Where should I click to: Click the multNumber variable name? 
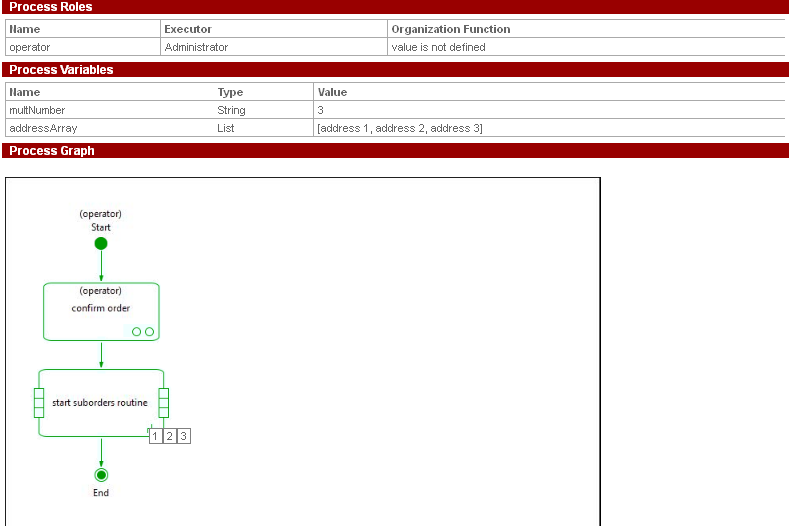tap(37, 110)
